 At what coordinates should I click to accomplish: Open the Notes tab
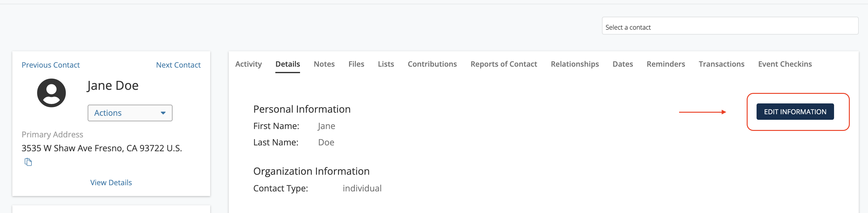(x=324, y=64)
